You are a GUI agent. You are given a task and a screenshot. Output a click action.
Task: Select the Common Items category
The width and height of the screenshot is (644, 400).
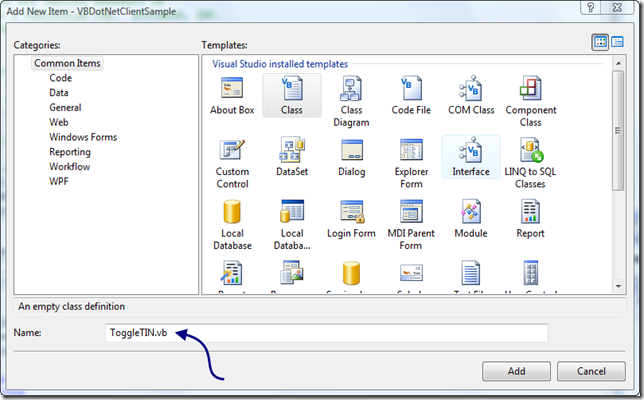(x=67, y=63)
